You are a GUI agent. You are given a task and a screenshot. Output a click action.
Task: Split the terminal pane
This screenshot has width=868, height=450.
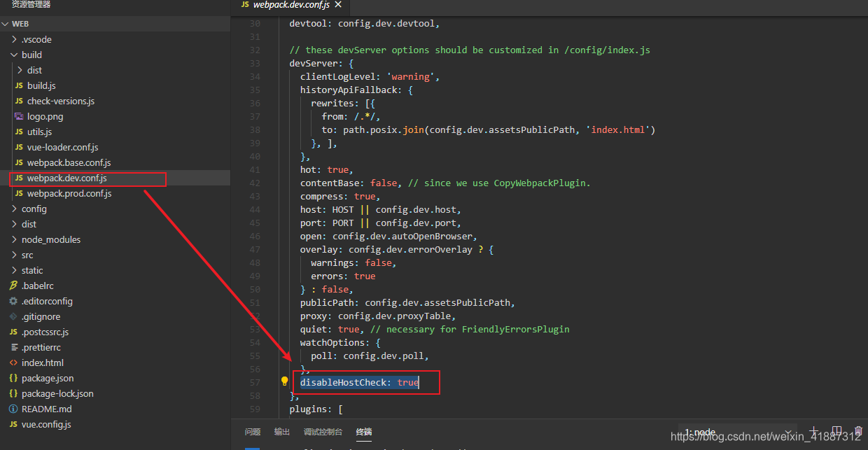click(x=836, y=432)
